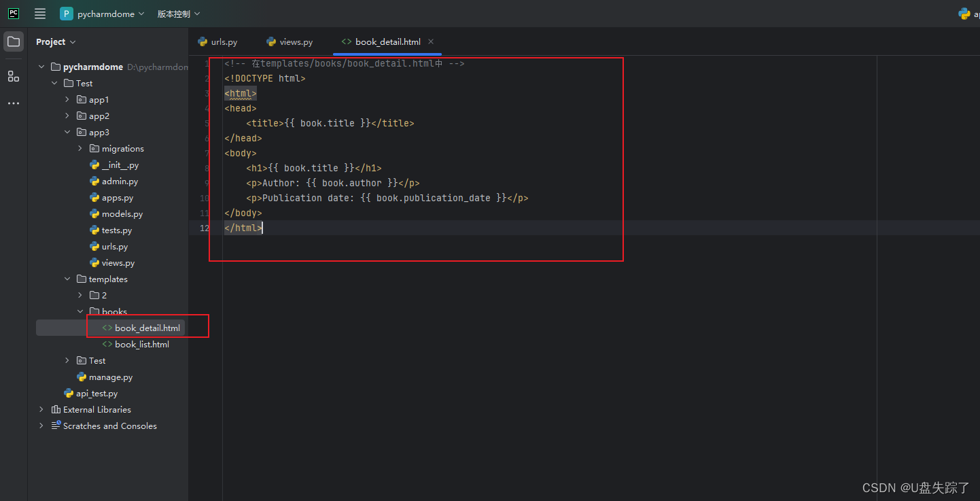Open the 版本控制 version control dropdown
The image size is (980, 501).
point(178,13)
